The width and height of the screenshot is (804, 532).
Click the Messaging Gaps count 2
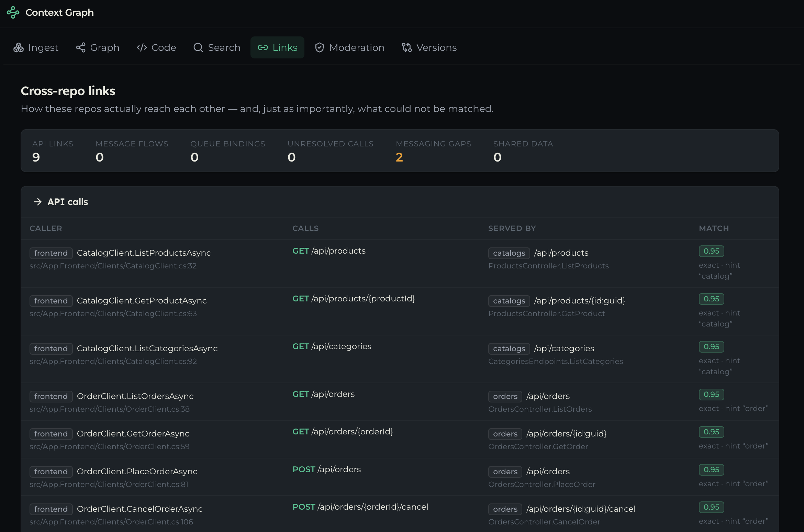(399, 157)
